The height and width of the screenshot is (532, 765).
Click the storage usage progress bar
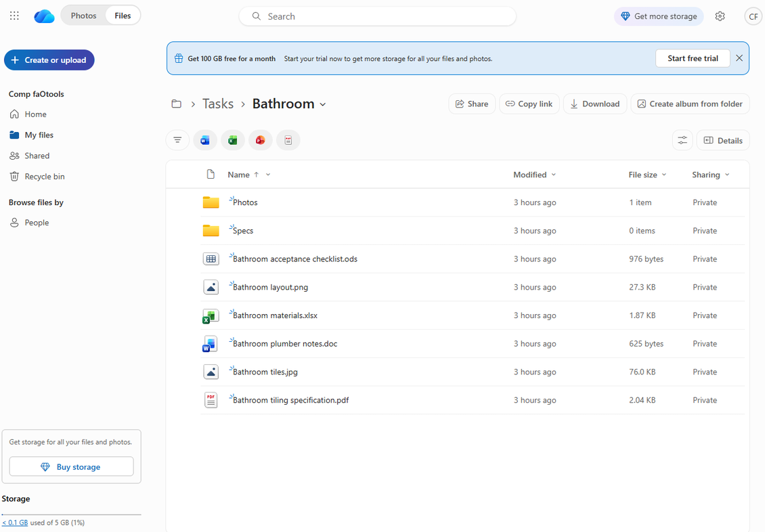pos(71,514)
